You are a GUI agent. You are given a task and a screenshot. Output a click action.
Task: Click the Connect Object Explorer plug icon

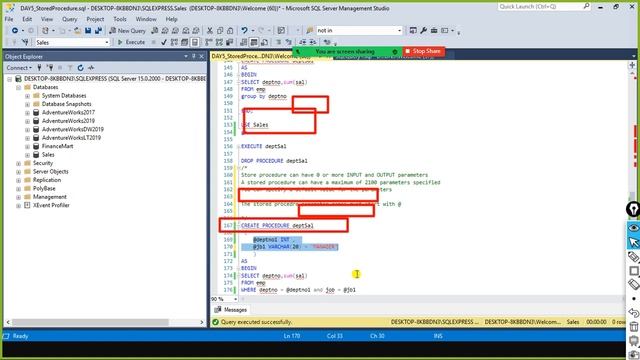tap(40, 68)
